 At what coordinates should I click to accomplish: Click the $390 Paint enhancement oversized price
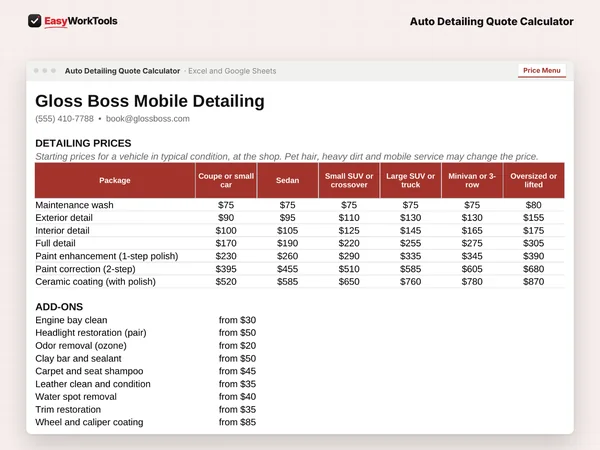click(x=533, y=256)
